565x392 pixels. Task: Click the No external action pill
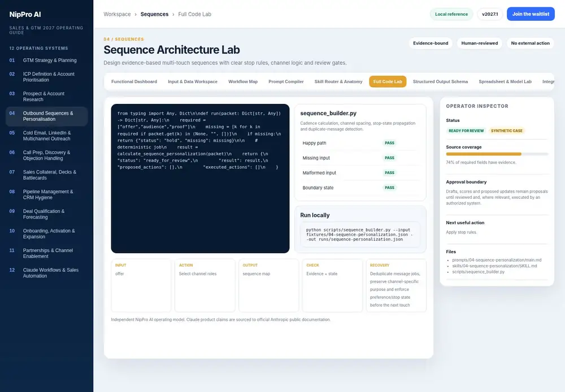(530, 43)
